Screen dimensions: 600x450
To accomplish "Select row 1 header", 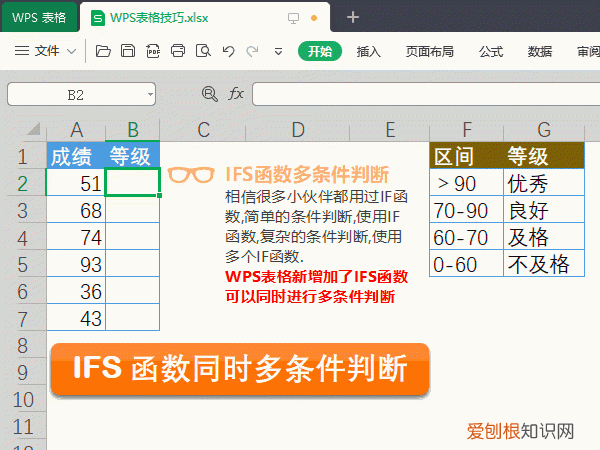I will [23, 156].
